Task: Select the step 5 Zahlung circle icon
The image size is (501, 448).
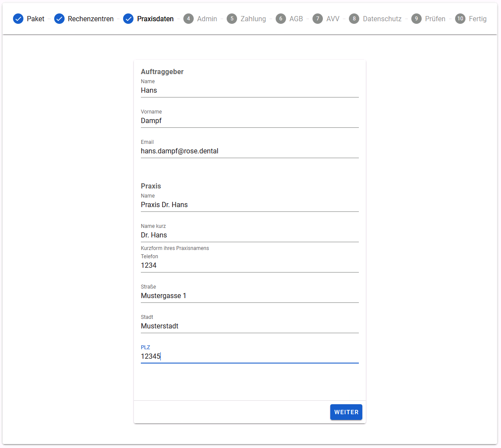Action: [232, 19]
